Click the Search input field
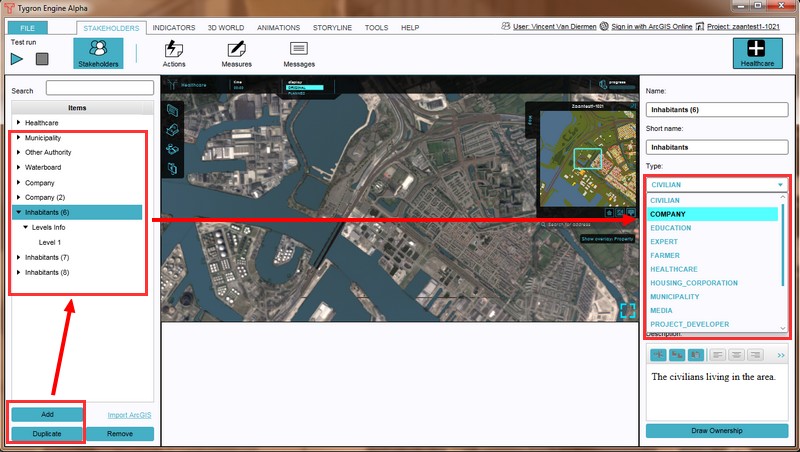This screenshot has height=452, width=800. tap(97, 90)
